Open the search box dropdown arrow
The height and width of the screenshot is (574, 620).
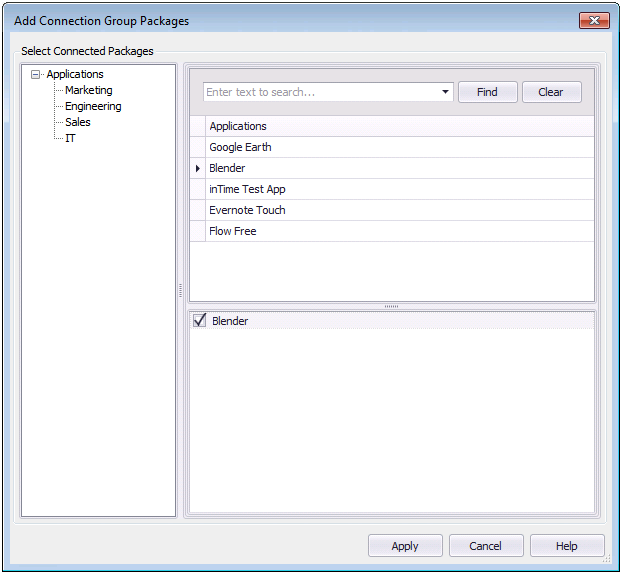click(x=445, y=92)
